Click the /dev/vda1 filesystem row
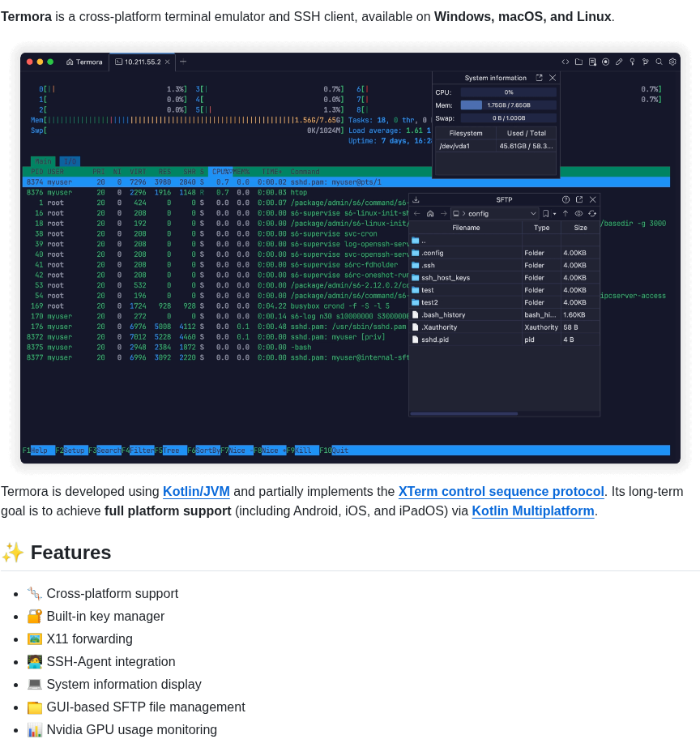700x739 pixels. click(x=495, y=146)
